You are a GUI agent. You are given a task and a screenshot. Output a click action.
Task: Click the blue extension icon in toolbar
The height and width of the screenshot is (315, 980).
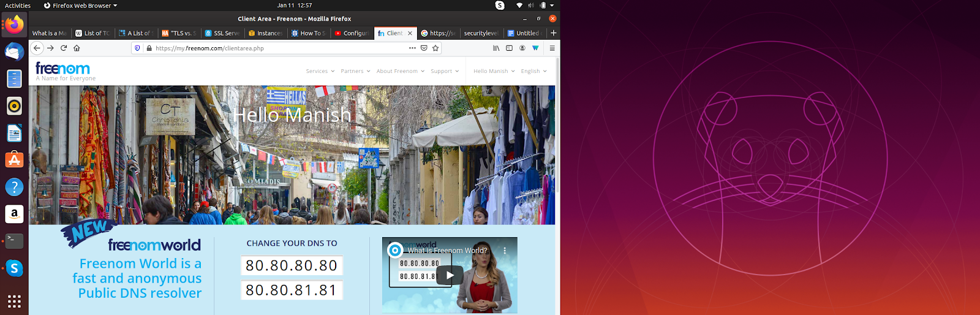point(535,48)
